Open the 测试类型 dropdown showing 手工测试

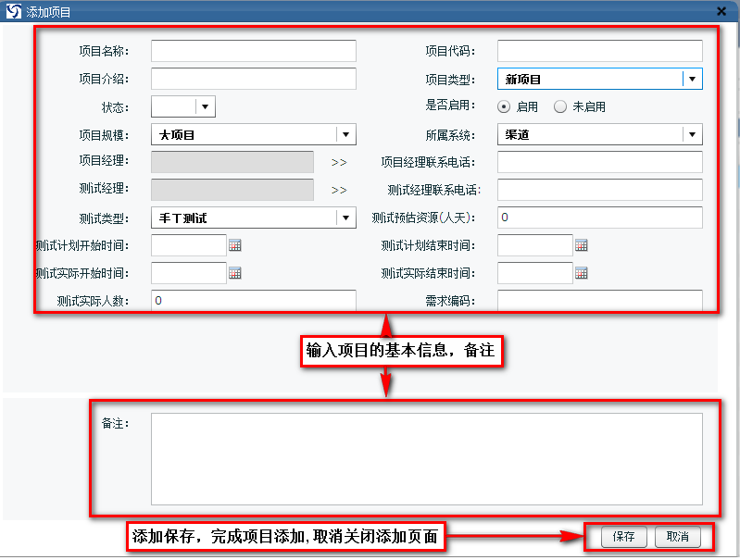click(x=254, y=218)
